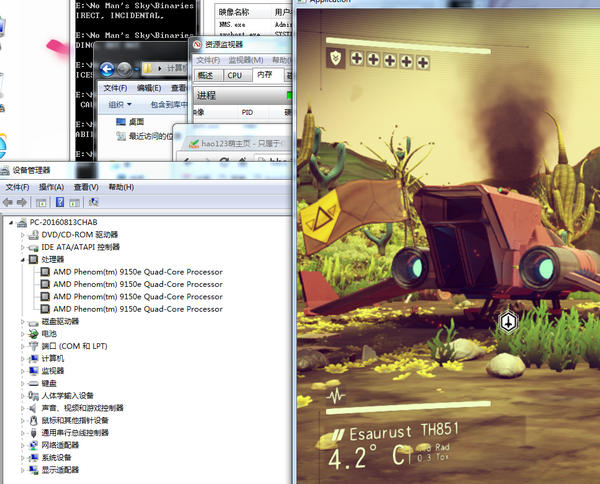The image size is (600, 484).
Task: Click the DVD/CD-ROM drive icon
Action: [x=34, y=235]
